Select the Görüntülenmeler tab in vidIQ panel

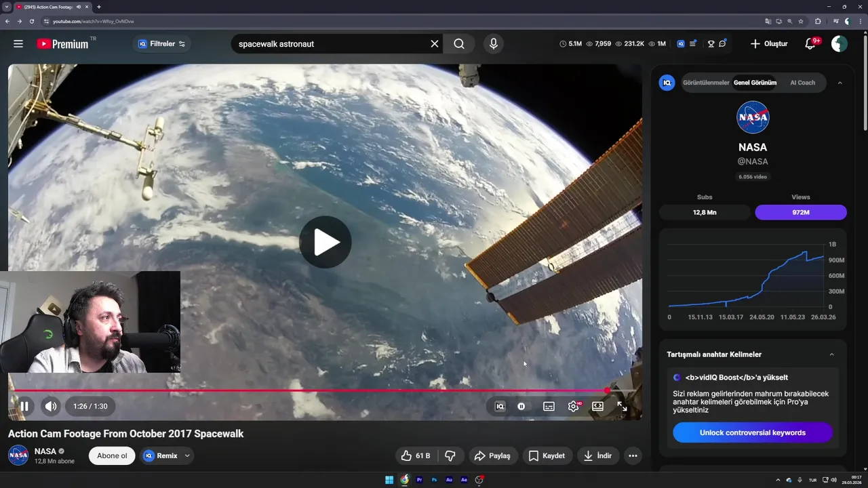706,83
